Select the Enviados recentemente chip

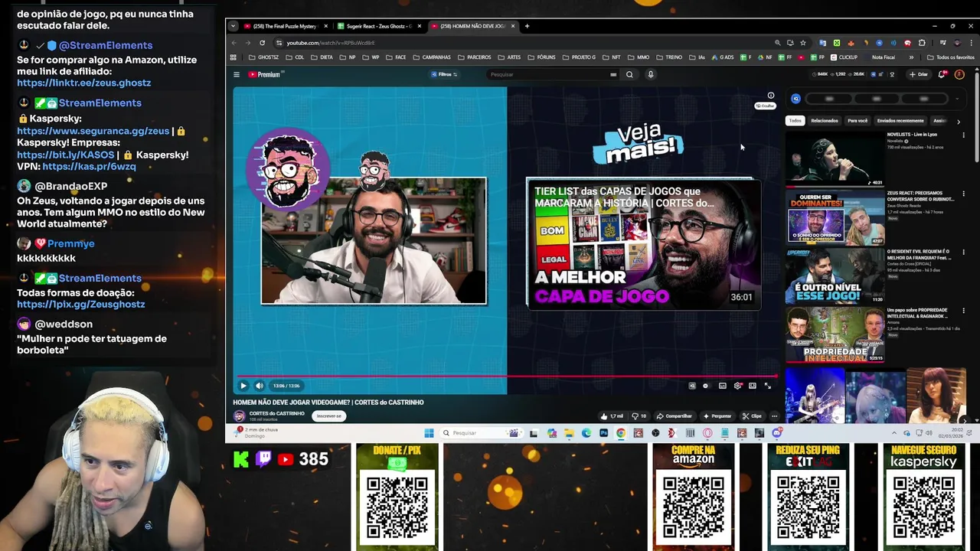[900, 120]
